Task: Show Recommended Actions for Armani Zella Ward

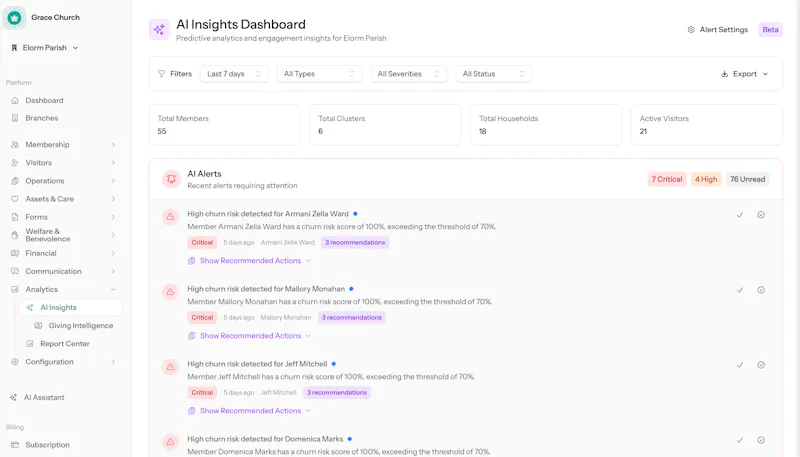Action: tap(250, 261)
